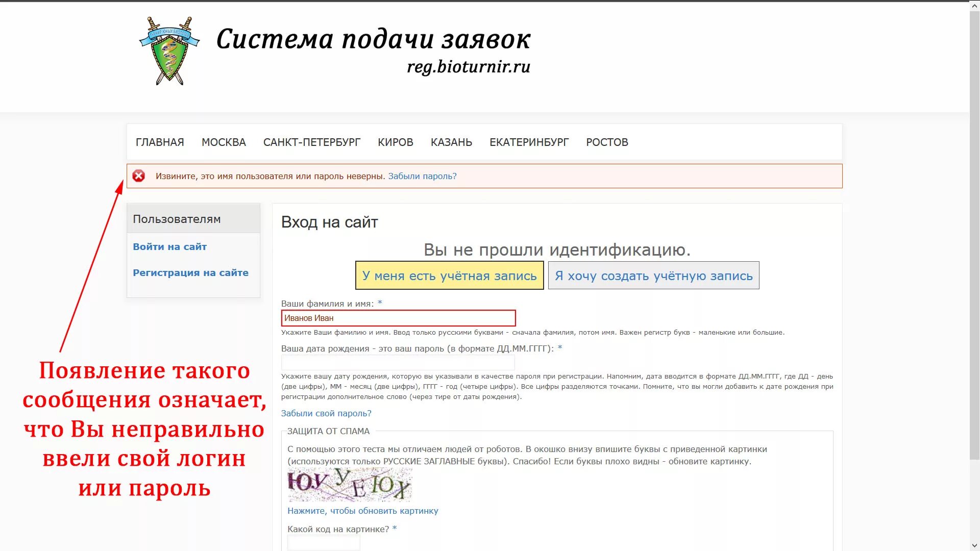The height and width of the screenshot is (551, 980).
Task: Click the CAPTCHA image
Action: 350,485
